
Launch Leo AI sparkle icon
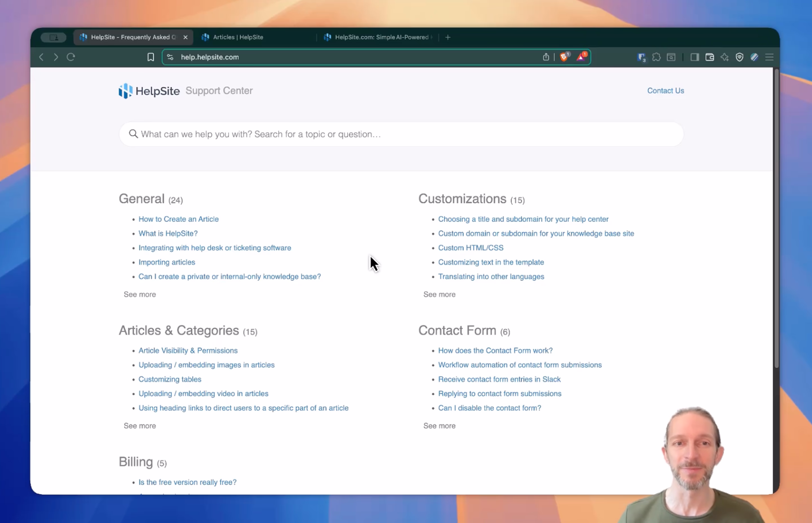[725, 57]
